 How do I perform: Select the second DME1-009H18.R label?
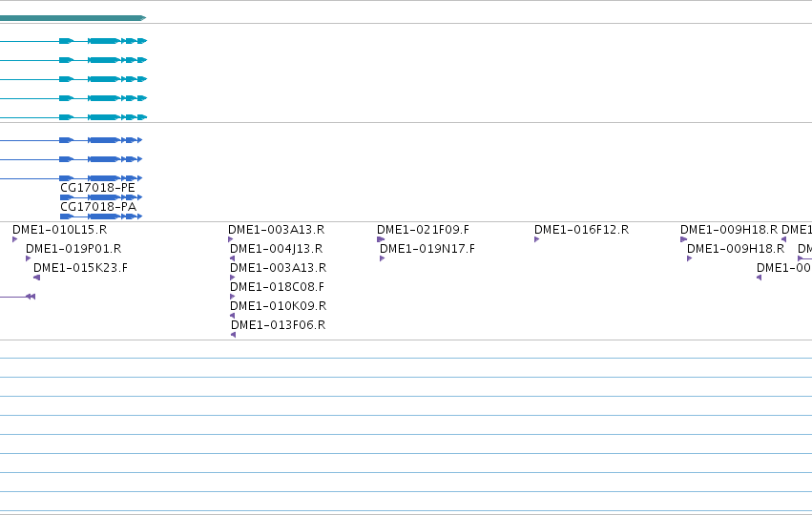pos(736,249)
